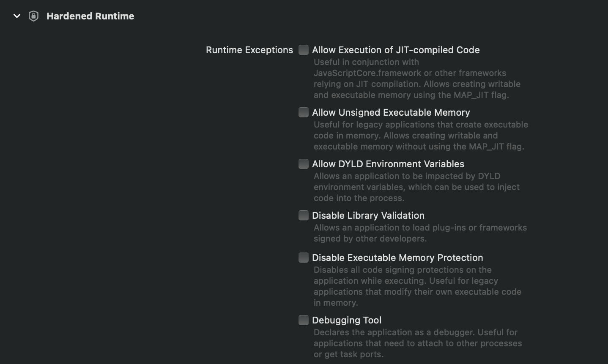This screenshot has height=364, width=608.
Task: Click the legacy applications executable memory description
Action: (421, 136)
